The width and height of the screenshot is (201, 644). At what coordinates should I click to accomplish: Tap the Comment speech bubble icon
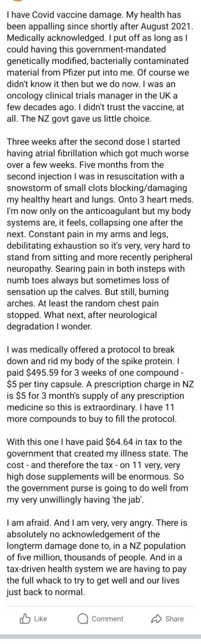coord(83,618)
